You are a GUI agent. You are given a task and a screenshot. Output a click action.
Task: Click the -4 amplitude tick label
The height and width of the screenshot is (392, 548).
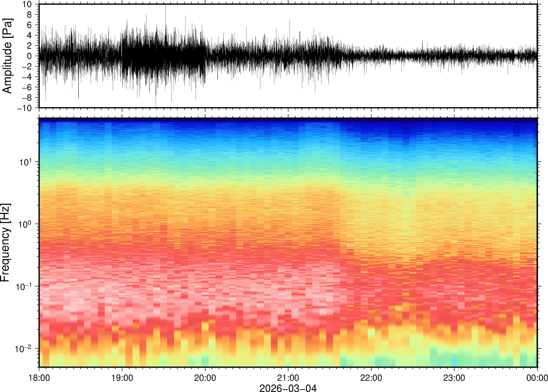point(27,77)
